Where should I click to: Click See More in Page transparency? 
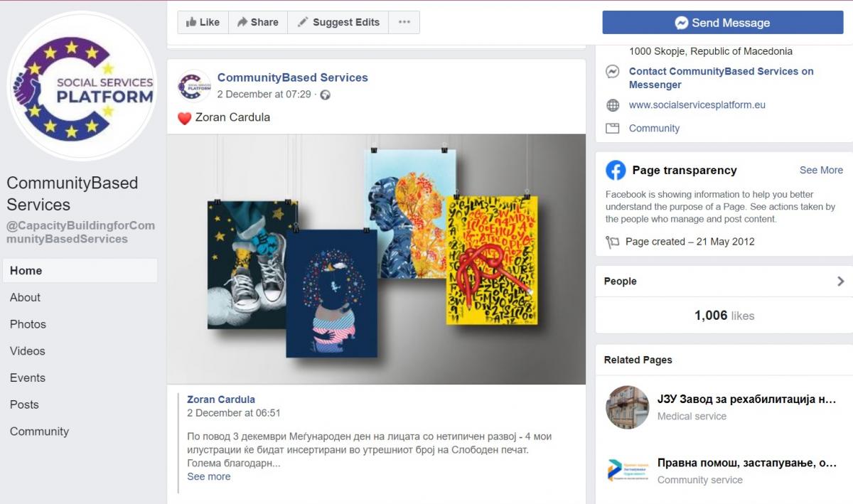pos(821,170)
